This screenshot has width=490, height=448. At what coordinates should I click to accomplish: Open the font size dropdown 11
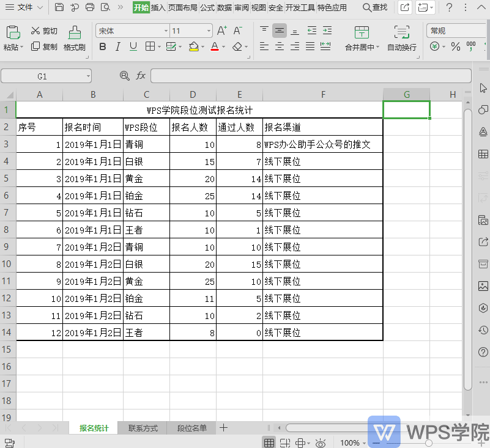[209, 31]
